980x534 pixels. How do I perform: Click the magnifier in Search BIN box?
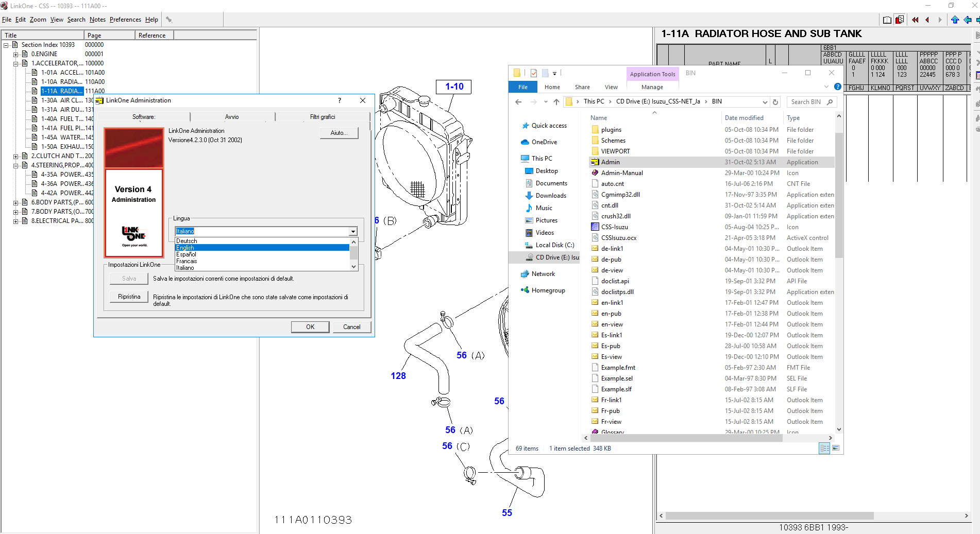pos(830,102)
